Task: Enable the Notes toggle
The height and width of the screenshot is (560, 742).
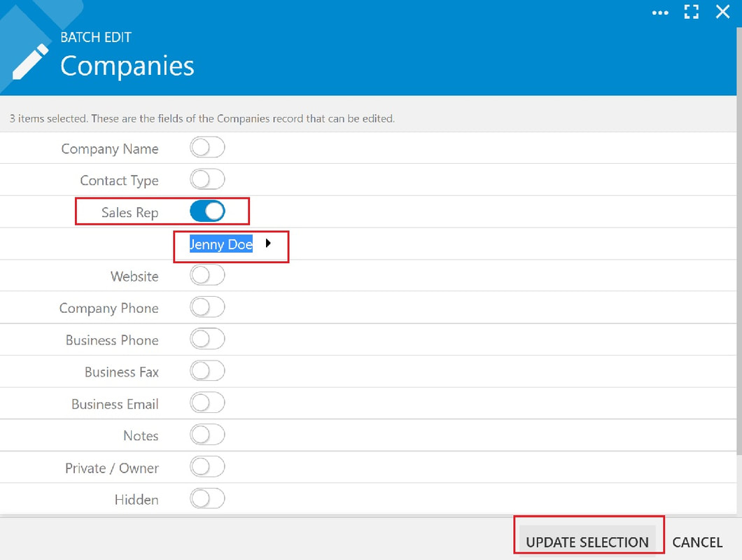Action: click(x=207, y=435)
